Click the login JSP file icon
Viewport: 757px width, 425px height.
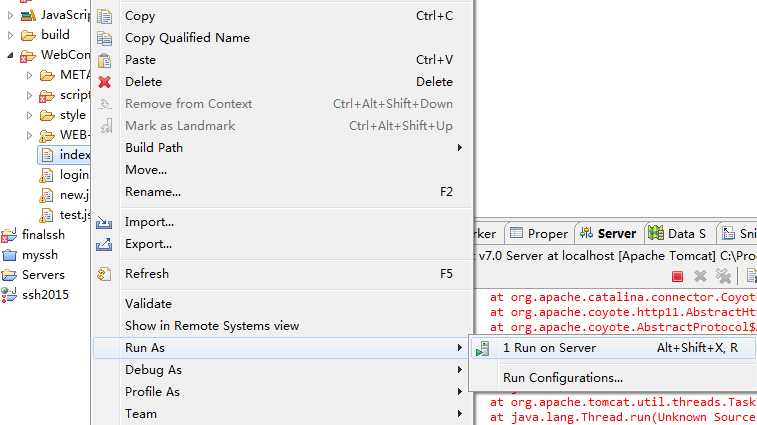(46, 175)
